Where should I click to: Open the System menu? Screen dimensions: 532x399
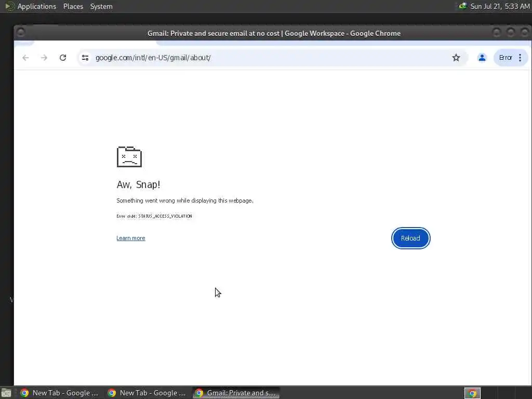[101, 6]
